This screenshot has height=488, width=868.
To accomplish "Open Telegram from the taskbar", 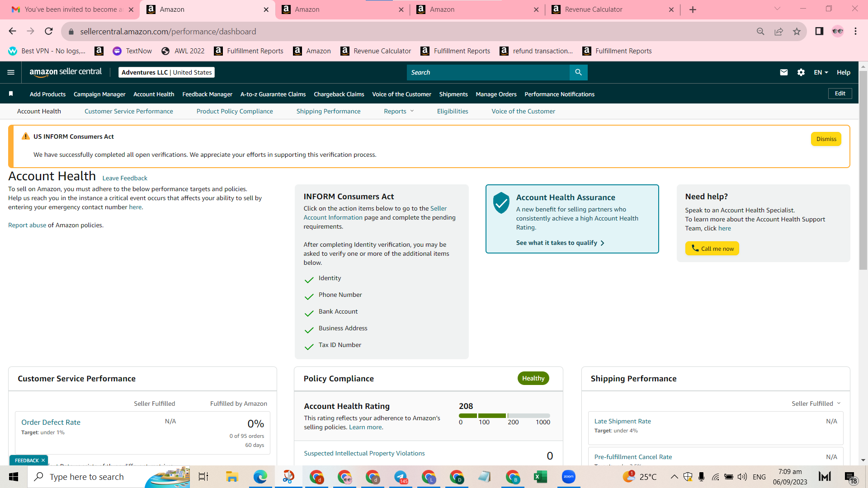I will pos(400,477).
